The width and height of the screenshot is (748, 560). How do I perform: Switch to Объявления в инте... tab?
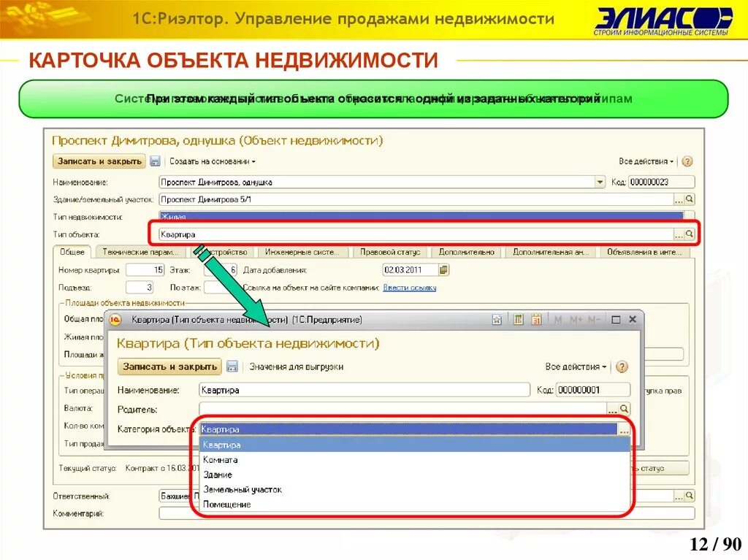pos(644,252)
